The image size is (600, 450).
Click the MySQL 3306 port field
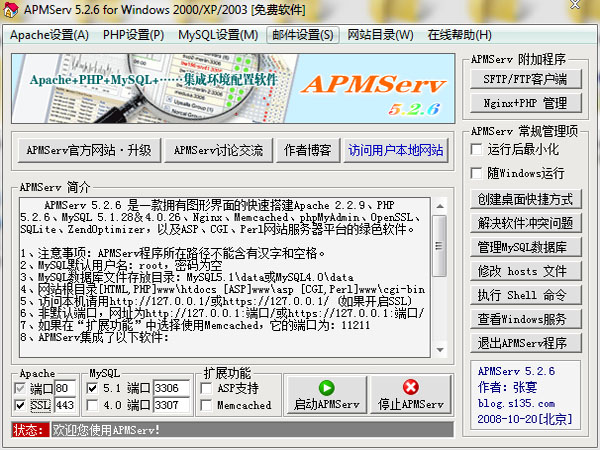tap(171, 388)
